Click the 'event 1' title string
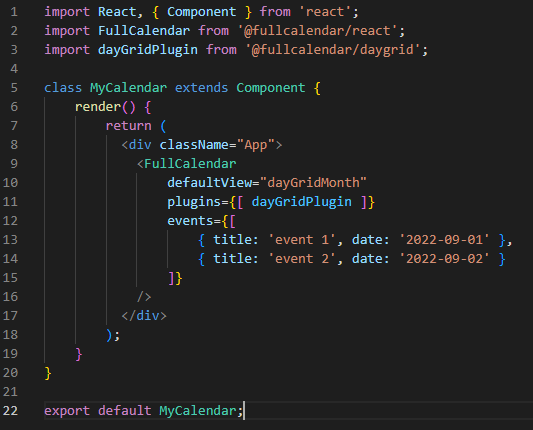This screenshot has height=430, width=533. (302, 240)
